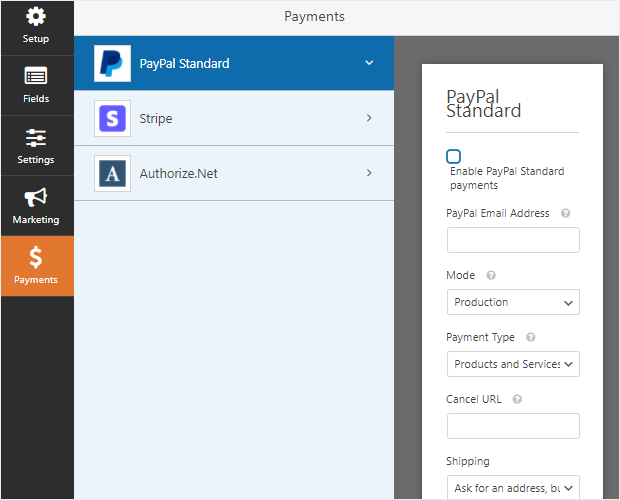Viewport: 620px width, 500px height.
Task: Open the Shipping address dropdown
Action: [513, 488]
